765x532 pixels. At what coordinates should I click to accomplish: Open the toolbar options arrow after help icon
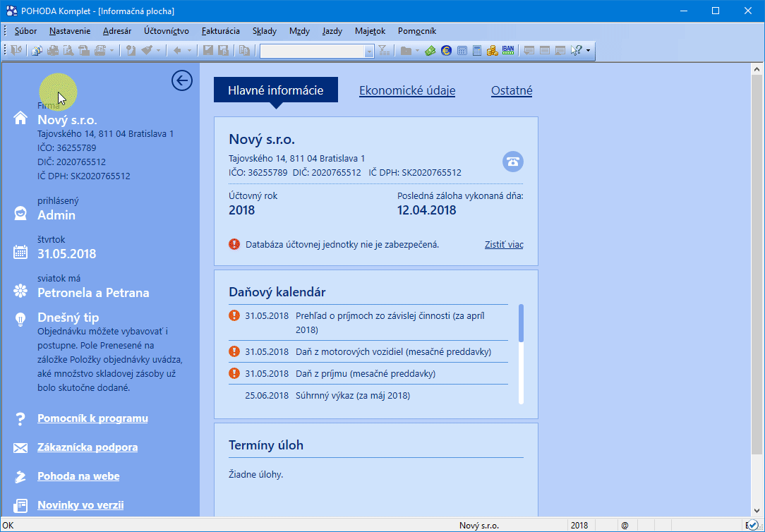[x=588, y=50]
